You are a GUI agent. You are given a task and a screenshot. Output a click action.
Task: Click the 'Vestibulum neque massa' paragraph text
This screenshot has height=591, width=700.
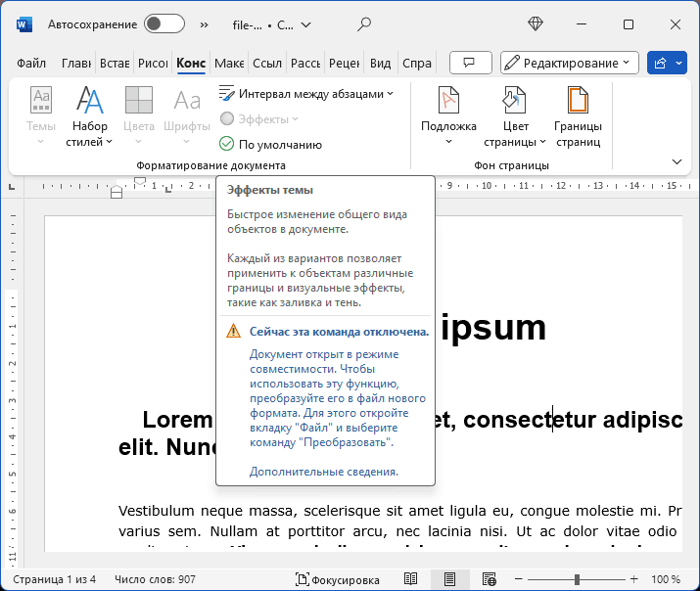click(208, 511)
